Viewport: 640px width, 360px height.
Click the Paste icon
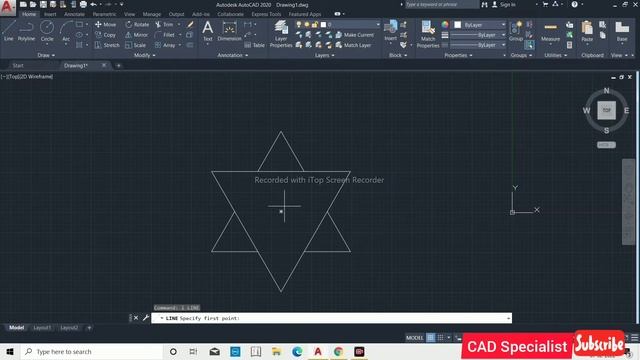[587, 31]
